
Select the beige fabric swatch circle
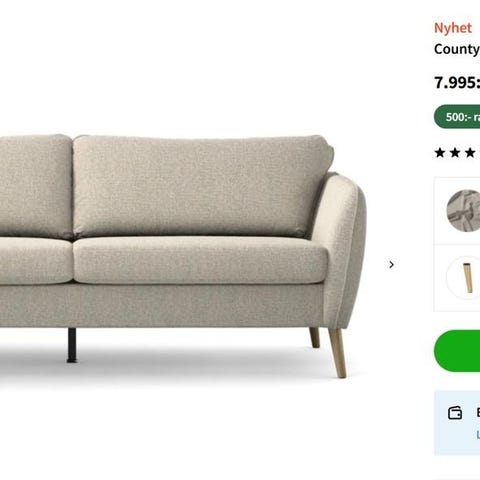click(464, 210)
